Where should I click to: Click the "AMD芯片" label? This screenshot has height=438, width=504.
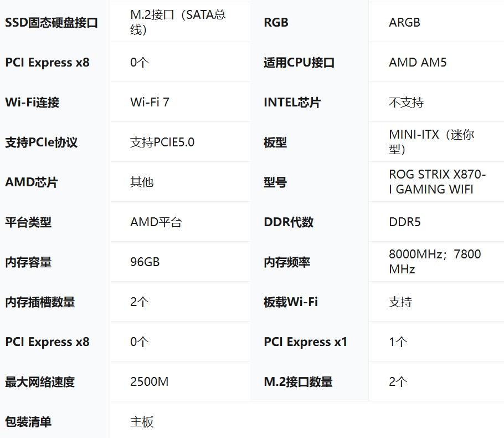pyautogui.click(x=32, y=182)
